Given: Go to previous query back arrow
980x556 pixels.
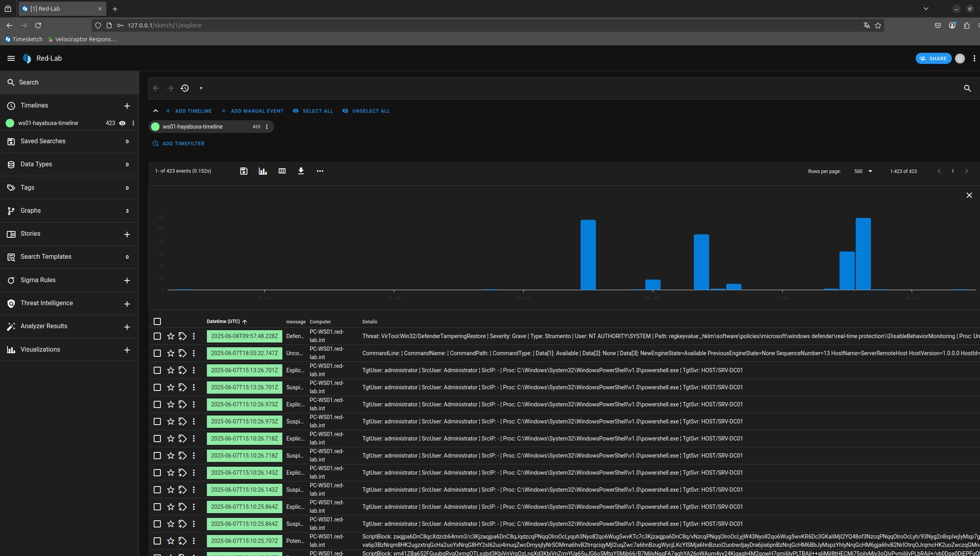Looking at the screenshot, I should 156,88.
